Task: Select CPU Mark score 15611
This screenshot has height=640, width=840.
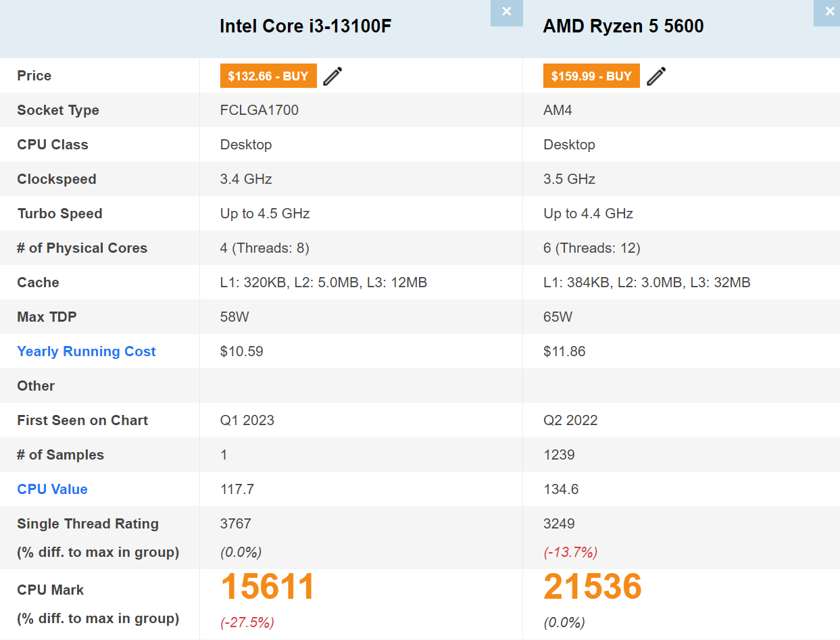Action: click(x=268, y=587)
